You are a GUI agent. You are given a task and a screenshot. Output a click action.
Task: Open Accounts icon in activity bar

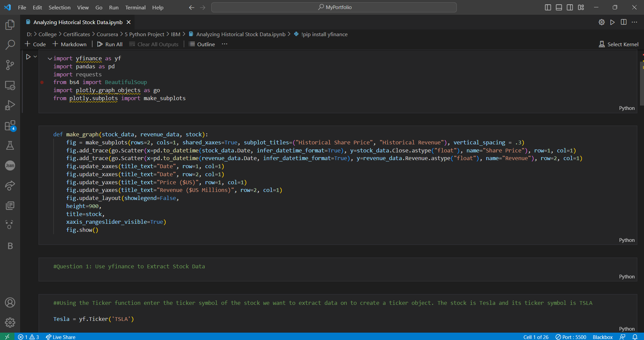pyautogui.click(x=10, y=302)
